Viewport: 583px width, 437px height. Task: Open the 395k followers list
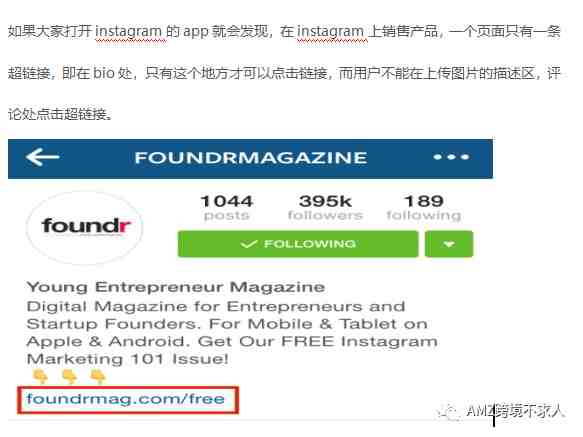point(325,207)
